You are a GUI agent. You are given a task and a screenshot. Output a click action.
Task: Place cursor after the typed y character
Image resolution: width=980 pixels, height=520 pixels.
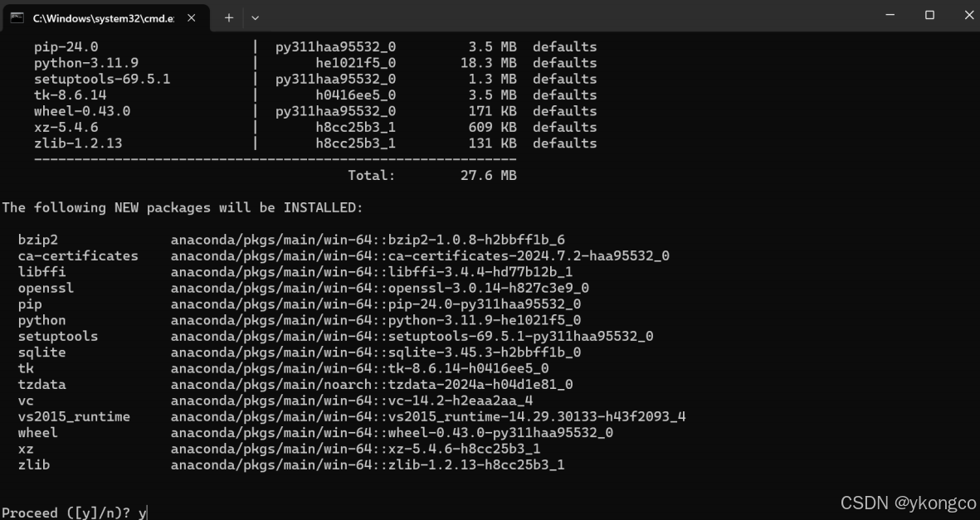pyautogui.click(x=148, y=513)
